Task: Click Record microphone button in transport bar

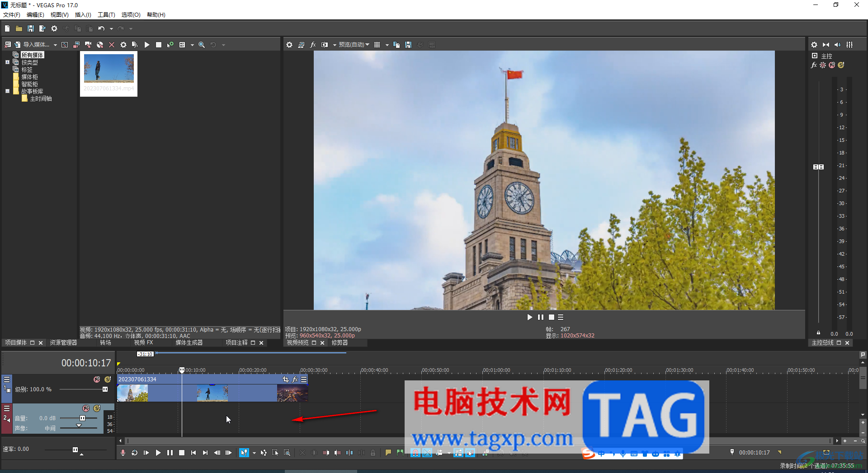Action: pyautogui.click(x=123, y=453)
